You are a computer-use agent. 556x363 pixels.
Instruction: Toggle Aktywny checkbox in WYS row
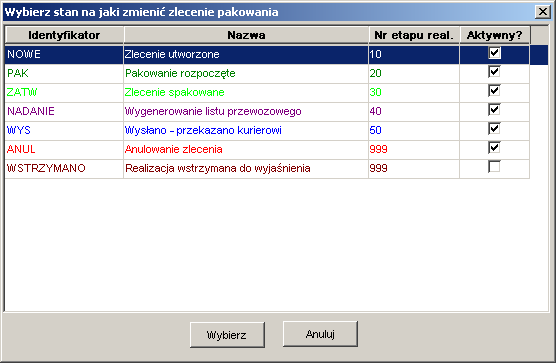(x=494, y=129)
